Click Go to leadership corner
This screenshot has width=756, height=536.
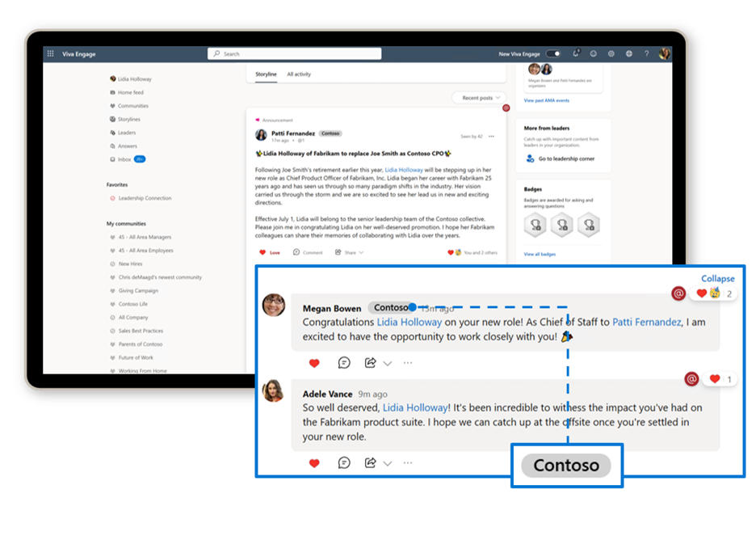561,158
